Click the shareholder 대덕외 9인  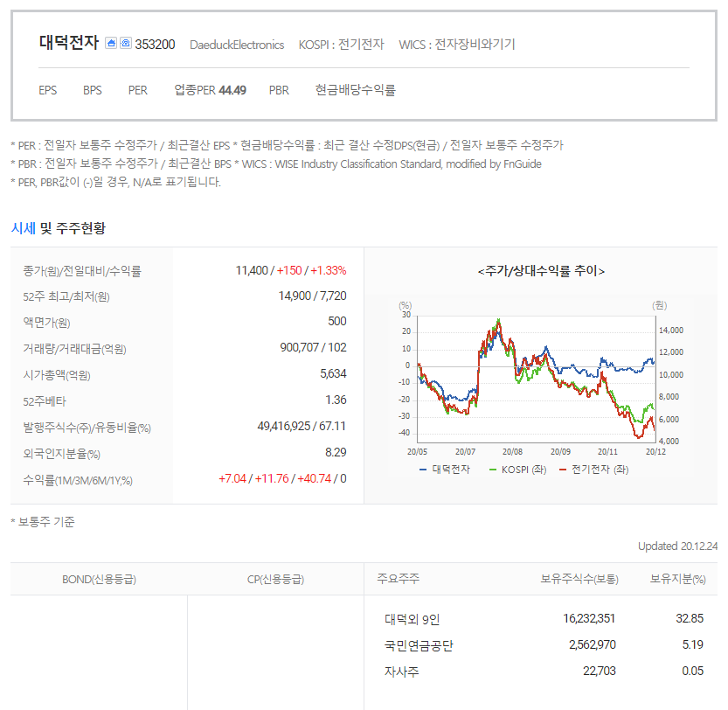(412, 619)
